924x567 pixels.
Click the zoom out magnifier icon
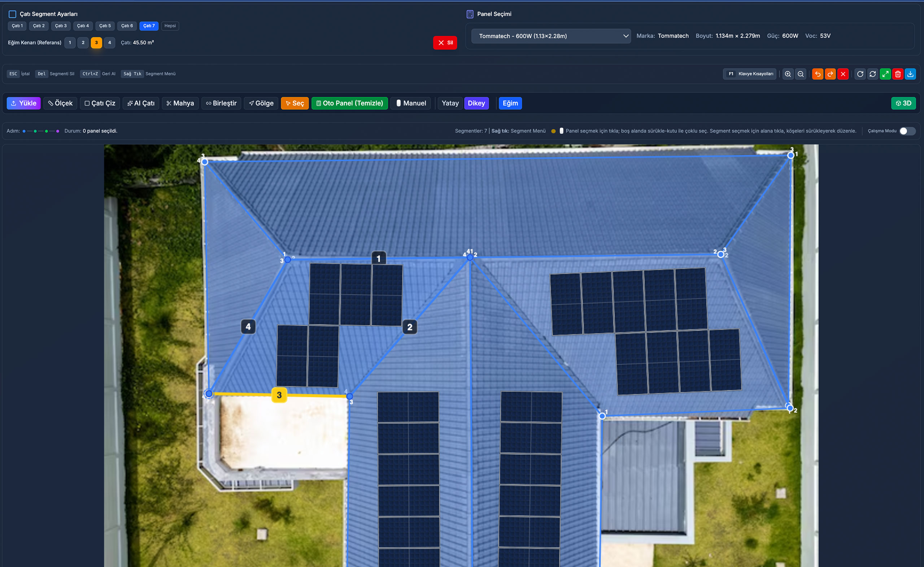[x=800, y=74]
